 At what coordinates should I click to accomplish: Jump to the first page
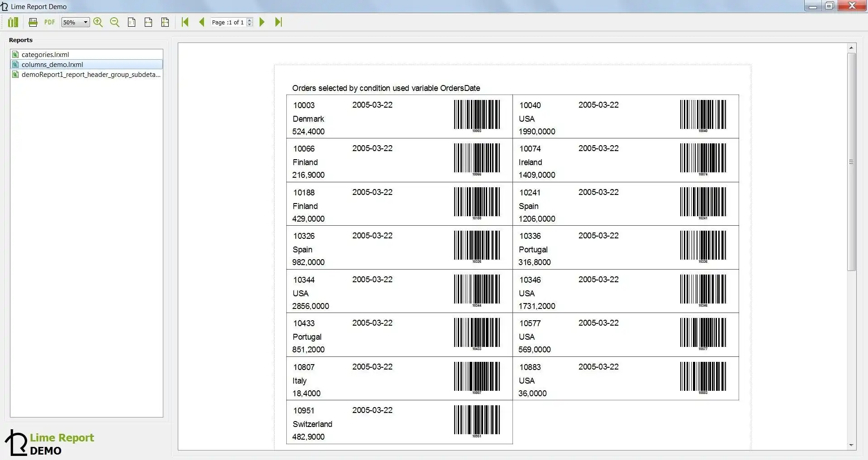pos(185,22)
